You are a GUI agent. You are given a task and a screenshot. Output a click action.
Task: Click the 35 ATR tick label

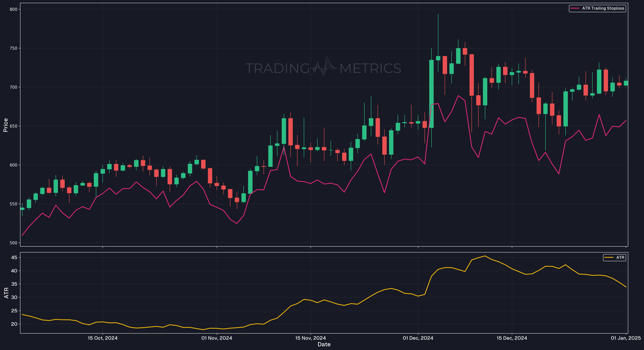pyautogui.click(x=14, y=284)
